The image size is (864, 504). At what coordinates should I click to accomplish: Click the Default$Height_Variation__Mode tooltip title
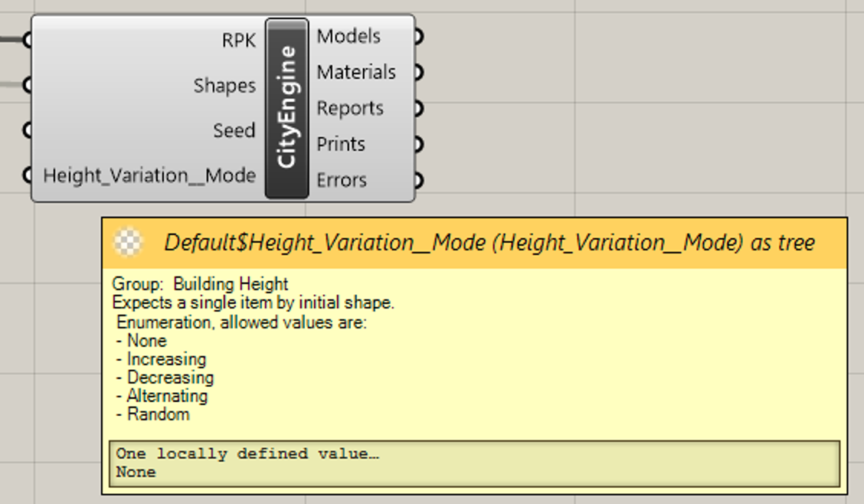point(489,243)
